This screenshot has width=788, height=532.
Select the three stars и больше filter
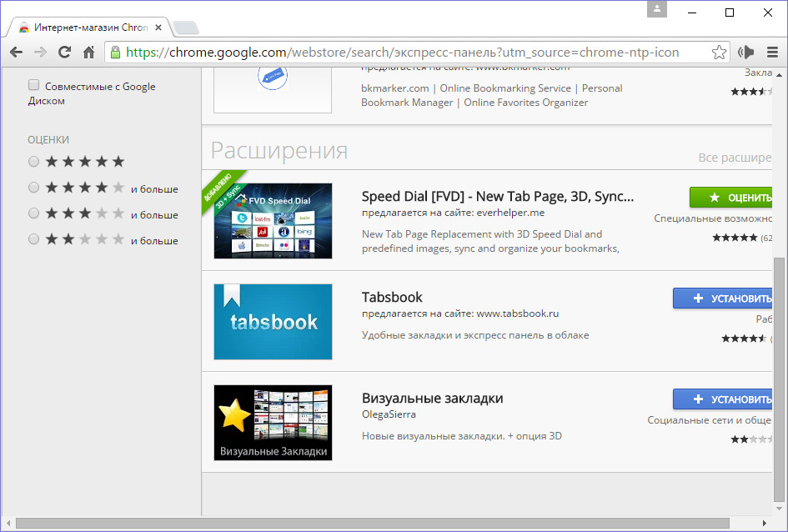tap(33, 213)
